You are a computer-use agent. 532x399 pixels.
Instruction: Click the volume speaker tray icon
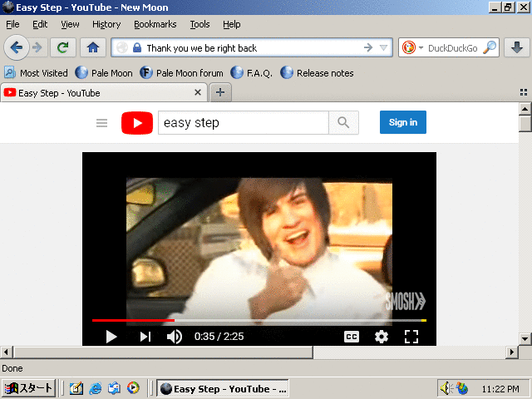tap(446, 388)
